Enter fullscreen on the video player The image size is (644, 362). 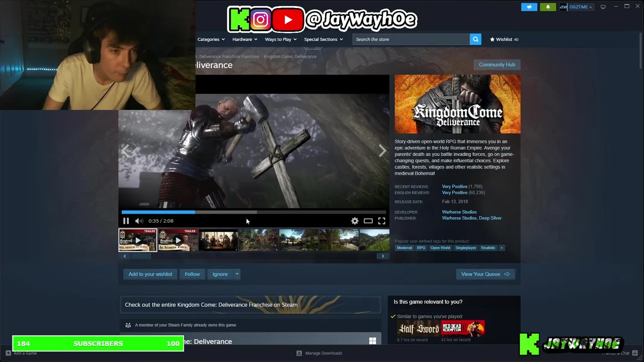click(x=382, y=221)
